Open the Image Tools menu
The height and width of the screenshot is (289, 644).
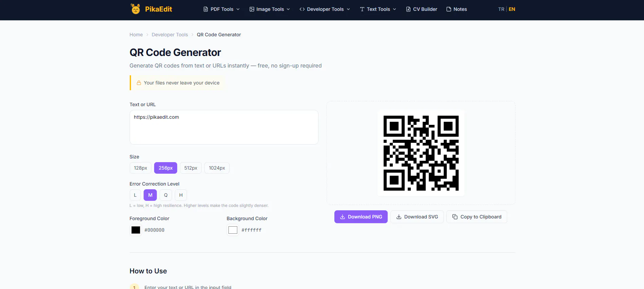pos(270,9)
